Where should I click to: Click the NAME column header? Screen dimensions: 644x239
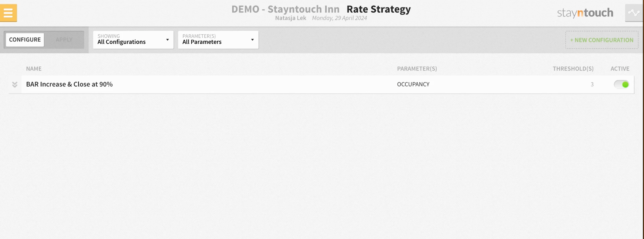point(34,69)
